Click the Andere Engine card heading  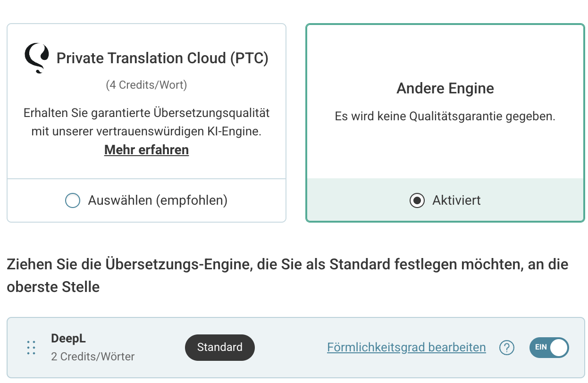point(445,89)
